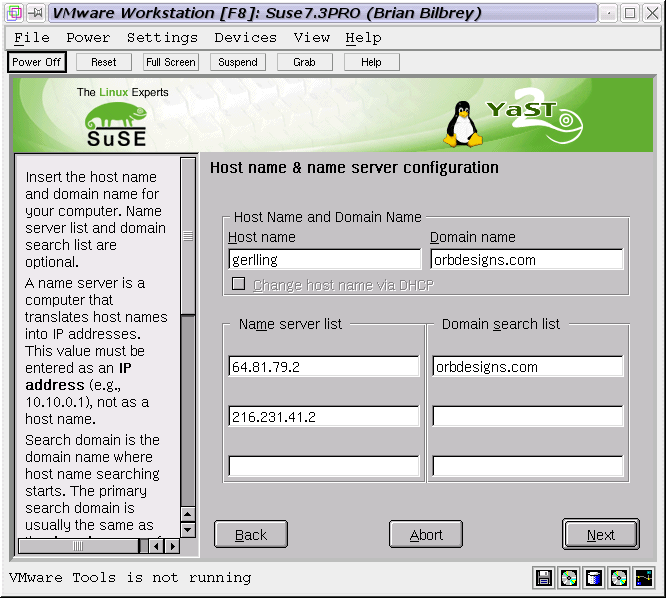Click the hard disk status icon

[x=594, y=578]
